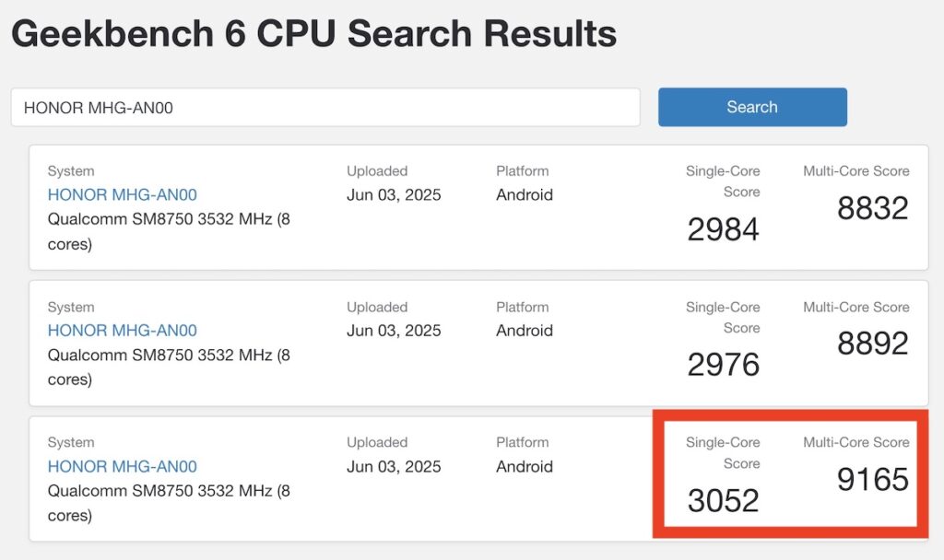Click Platform label in the second result card
Screen dimensions: 944x560
click(x=523, y=307)
